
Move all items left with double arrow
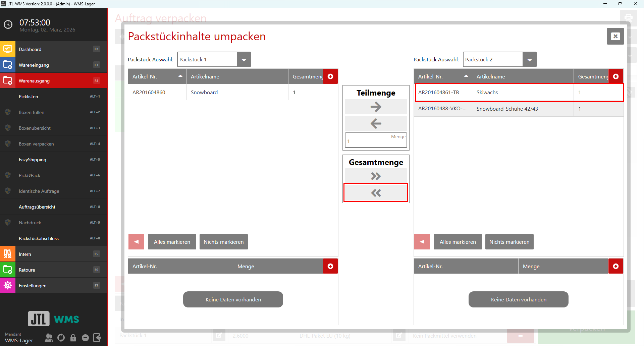pyautogui.click(x=376, y=193)
